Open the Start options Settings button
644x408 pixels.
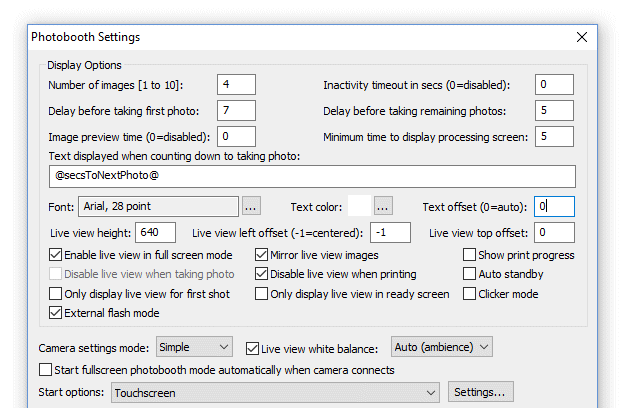[482, 392]
